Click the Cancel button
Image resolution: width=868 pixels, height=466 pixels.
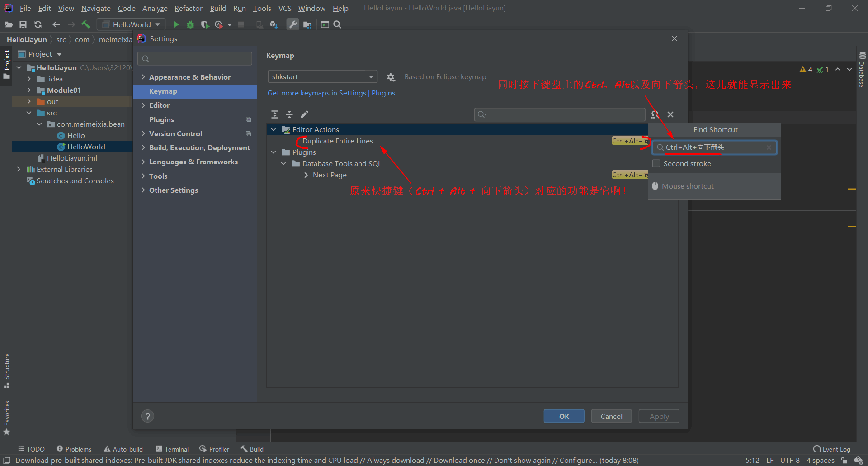click(611, 416)
